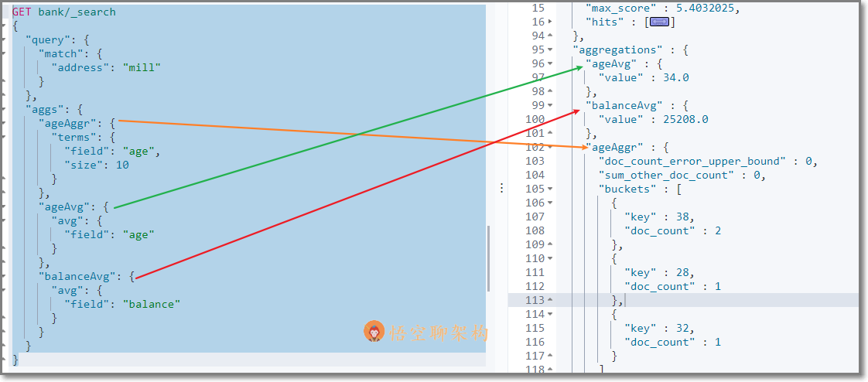Fold the first bucket object on line 106

pyautogui.click(x=550, y=203)
